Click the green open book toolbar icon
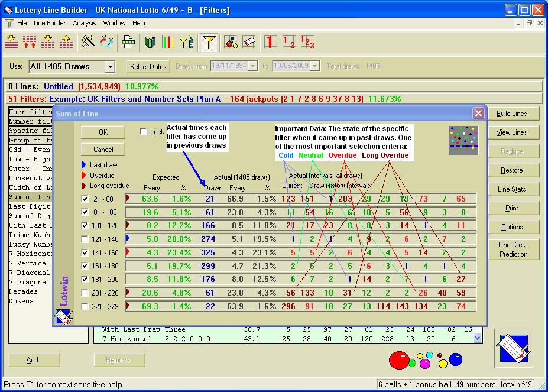 (150, 42)
